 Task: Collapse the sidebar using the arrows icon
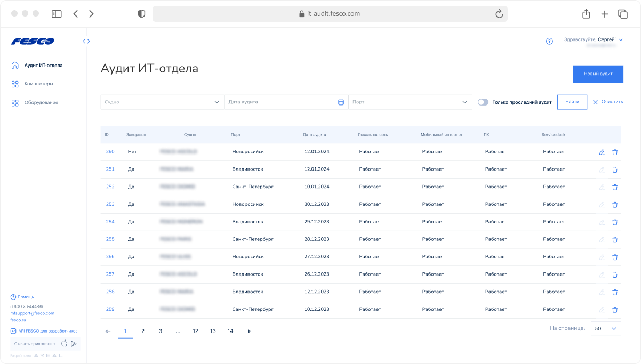coord(86,41)
